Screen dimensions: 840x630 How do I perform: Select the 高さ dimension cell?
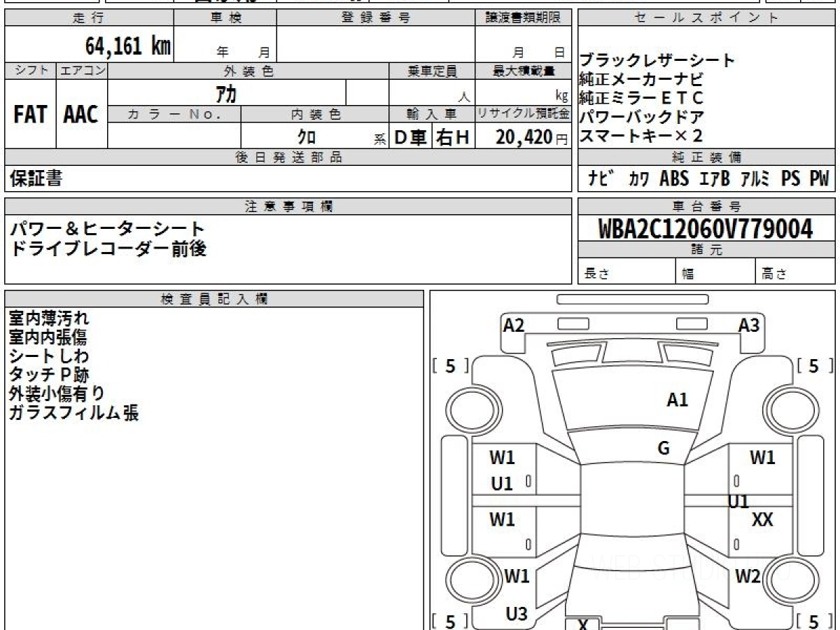click(x=796, y=272)
